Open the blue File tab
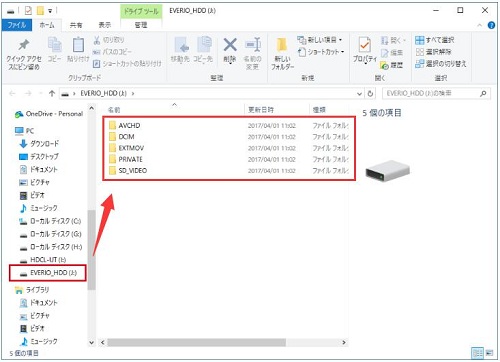Viewport: 500px width, 362px height. pos(17,25)
